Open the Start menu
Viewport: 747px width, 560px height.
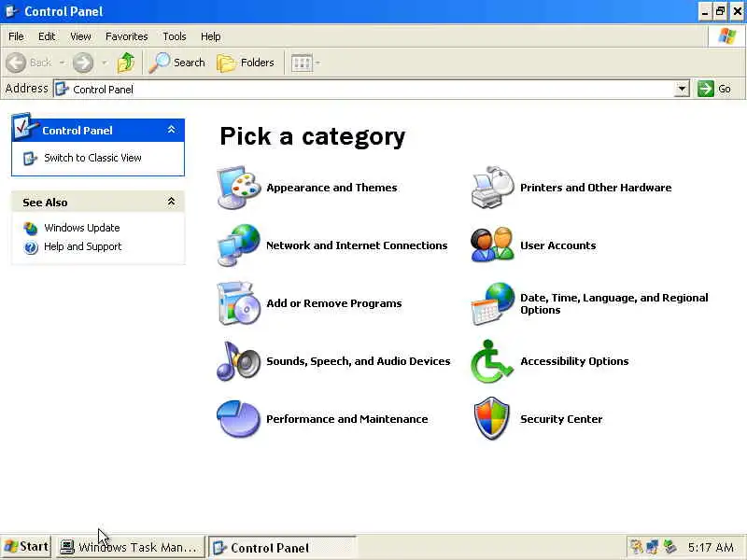[x=26, y=547]
